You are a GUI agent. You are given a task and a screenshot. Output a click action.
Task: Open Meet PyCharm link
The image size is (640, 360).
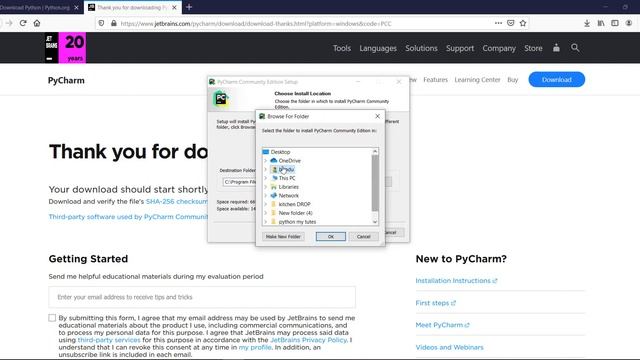point(442,325)
